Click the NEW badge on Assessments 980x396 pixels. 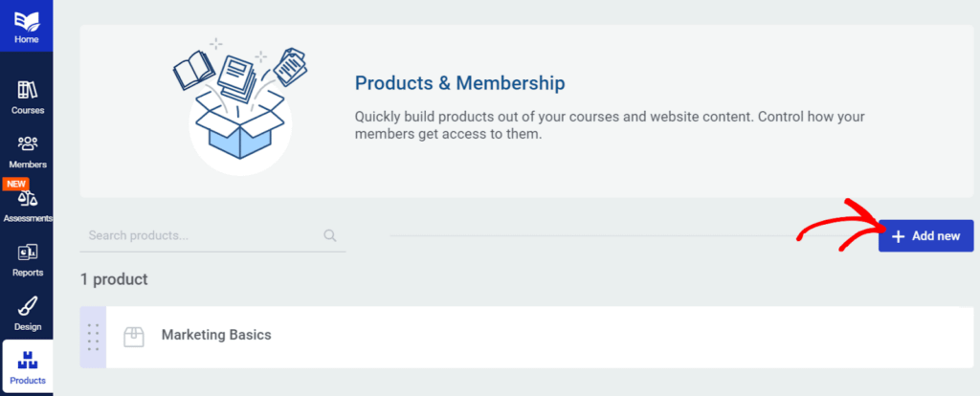(x=16, y=183)
